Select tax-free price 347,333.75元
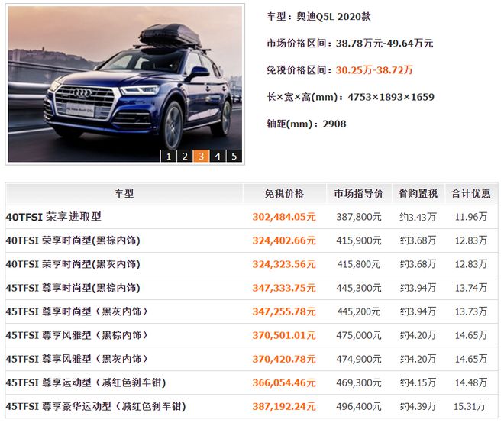Image resolution: width=504 pixels, height=426 pixels. pyautogui.click(x=284, y=288)
